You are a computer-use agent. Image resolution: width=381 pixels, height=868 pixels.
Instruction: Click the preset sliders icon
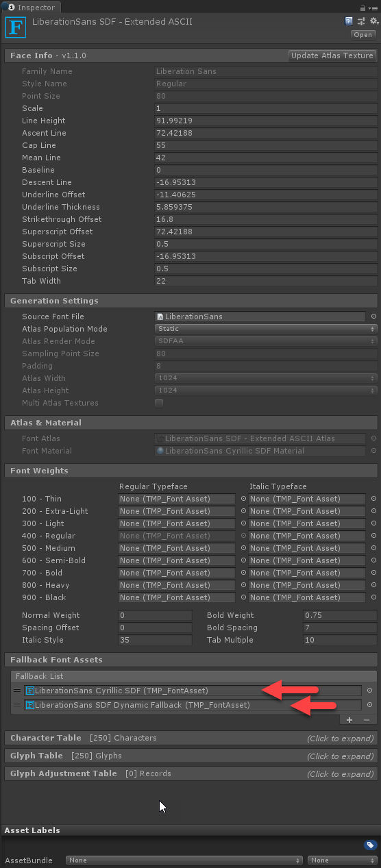361,21
